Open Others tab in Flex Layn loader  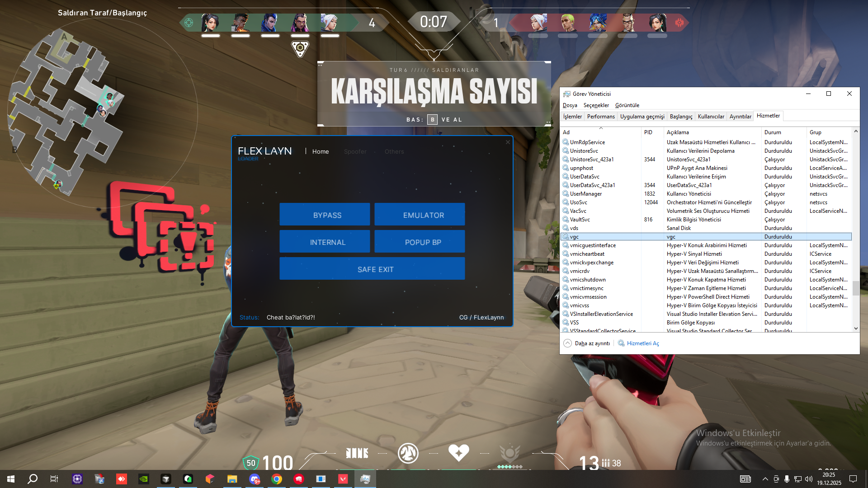[x=394, y=151]
